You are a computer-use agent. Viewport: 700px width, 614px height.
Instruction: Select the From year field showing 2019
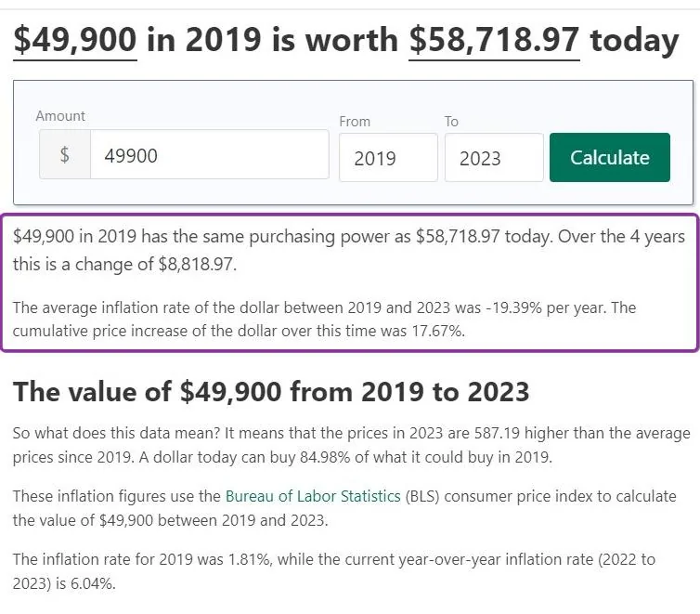click(388, 158)
